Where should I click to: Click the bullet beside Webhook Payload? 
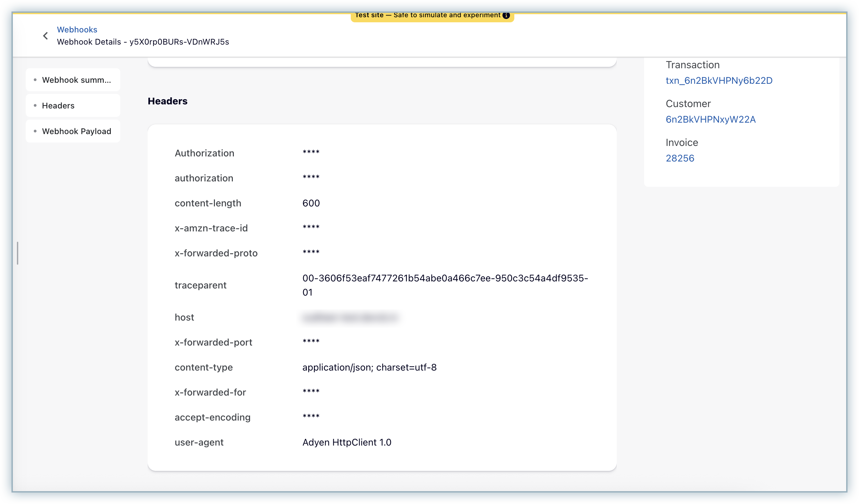[x=35, y=131]
